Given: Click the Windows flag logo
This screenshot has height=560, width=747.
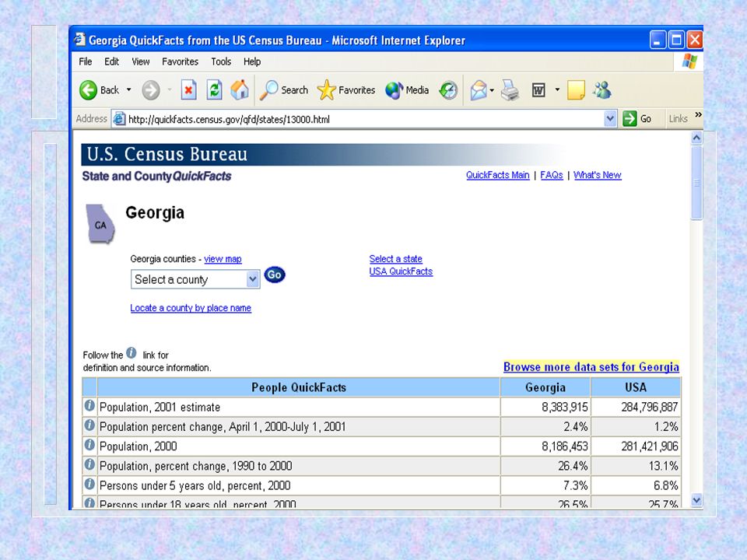Looking at the screenshot, I should 689,61.
